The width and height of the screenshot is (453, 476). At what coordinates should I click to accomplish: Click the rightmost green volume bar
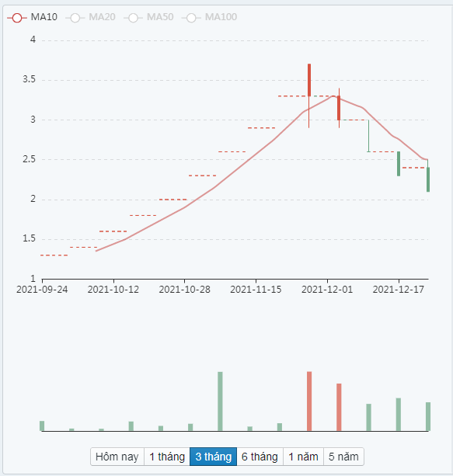(428, 416)
